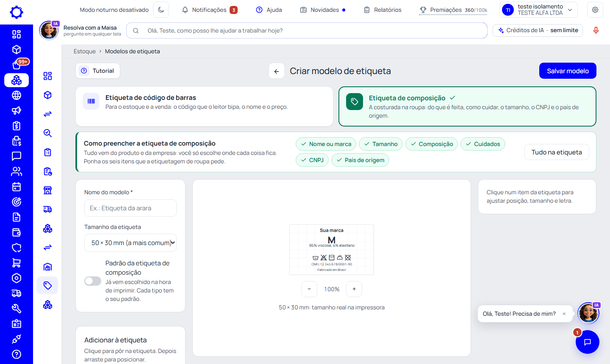Enable the Padrão da etiqueta de composição switch

pyautogui.click(x=93, y=281)
